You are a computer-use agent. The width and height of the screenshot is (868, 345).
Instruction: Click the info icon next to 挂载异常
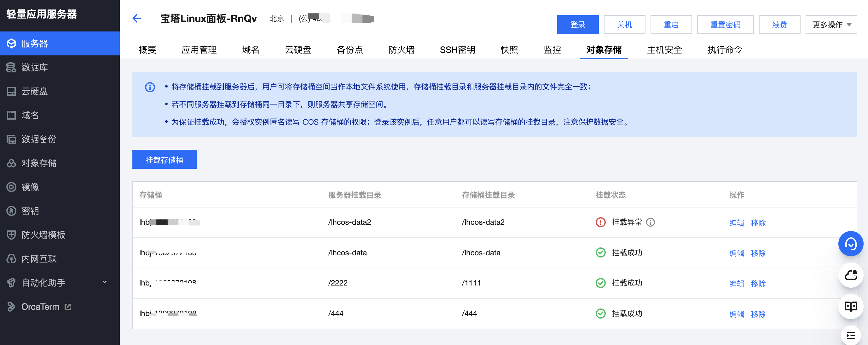(x=650, y=222)
